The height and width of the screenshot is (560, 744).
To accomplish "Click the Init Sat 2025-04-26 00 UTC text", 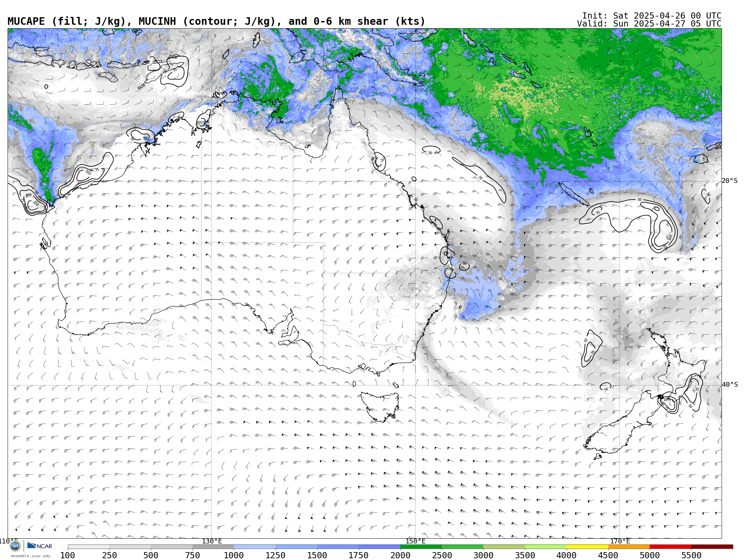I will 652,16.
